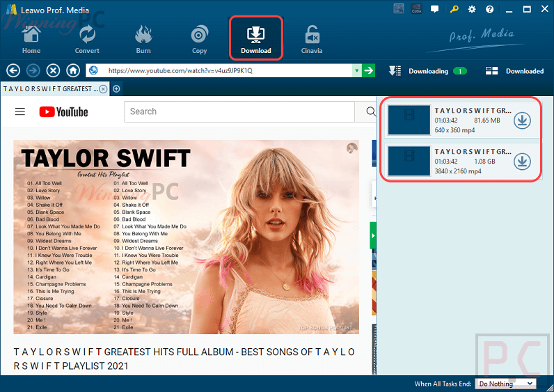Image resolution: width=554 pixels, height=392 pixels.
Task: Open the When All Tasks End dropdown
Action: tap(505, 384)
